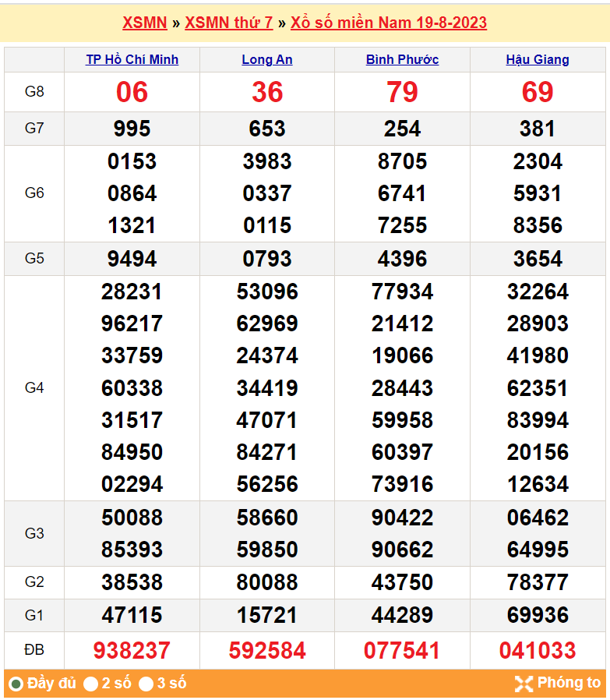Click the Phóng to text label
Viewport: 610px width, 700px height.
[x=569, y=683]
